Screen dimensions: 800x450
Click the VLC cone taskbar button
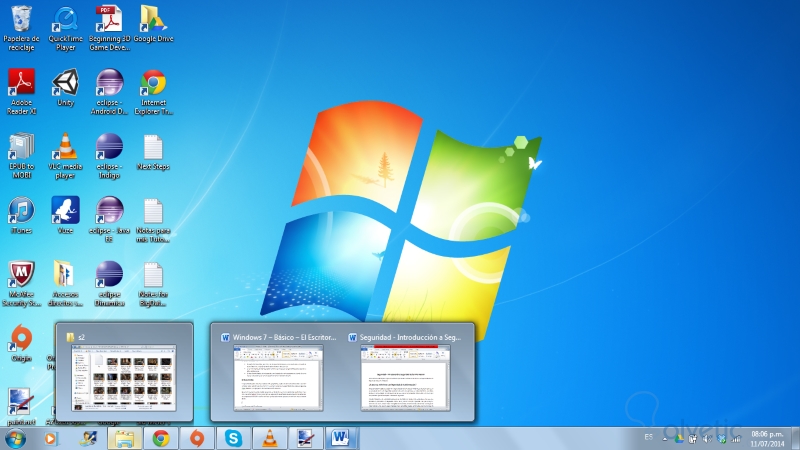click(269, 439)
